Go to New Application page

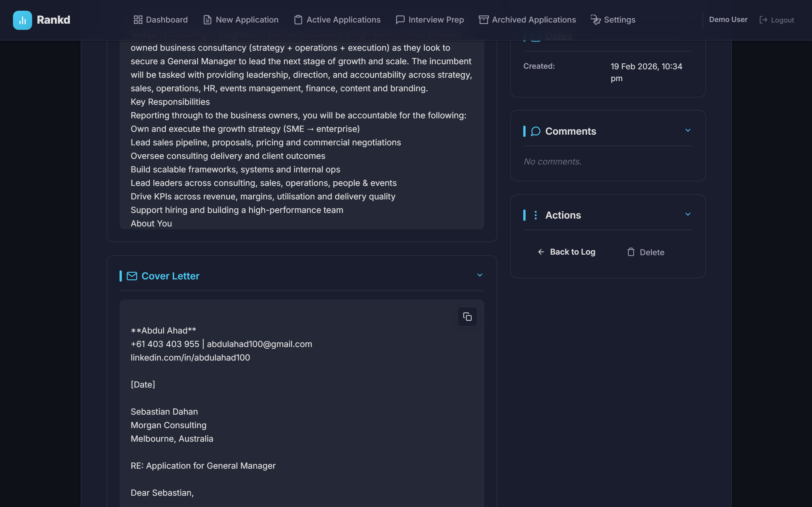[x=241, y=20]
